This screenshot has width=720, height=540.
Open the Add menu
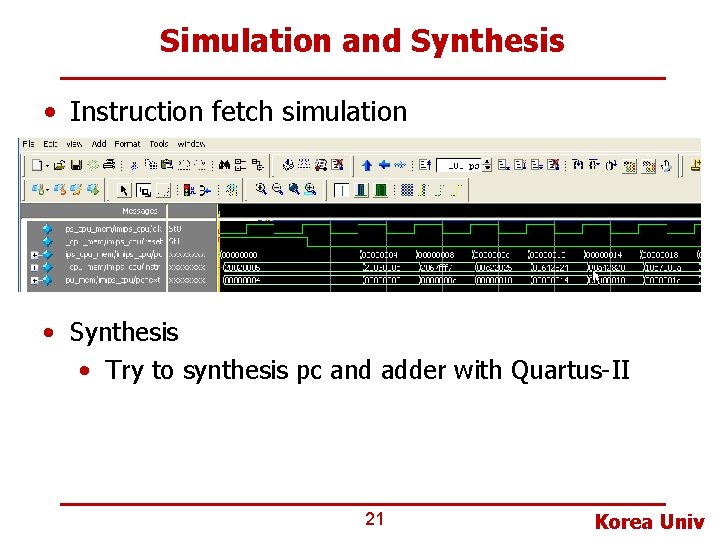point(99,144)
